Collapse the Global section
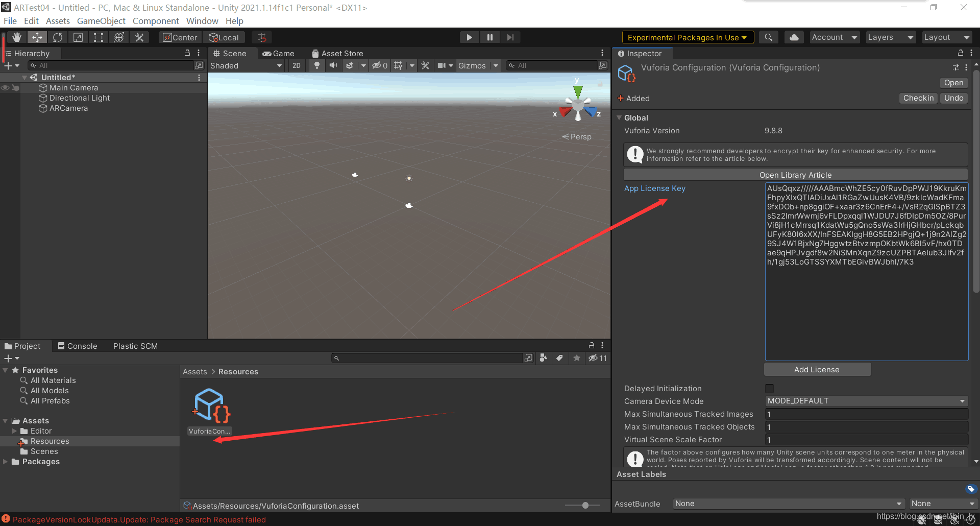 619,117
